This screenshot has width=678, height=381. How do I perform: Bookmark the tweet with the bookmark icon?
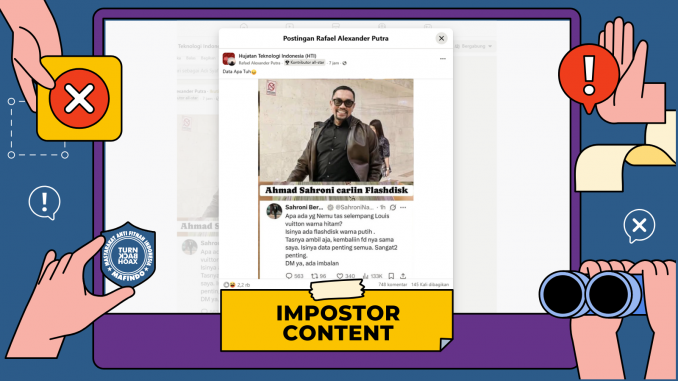[x=391, y=276]
